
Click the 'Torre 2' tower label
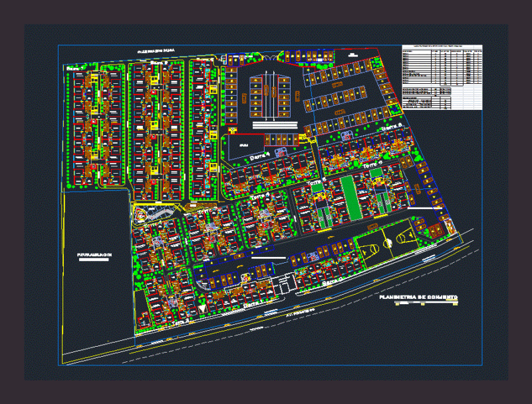click(180, 322)
